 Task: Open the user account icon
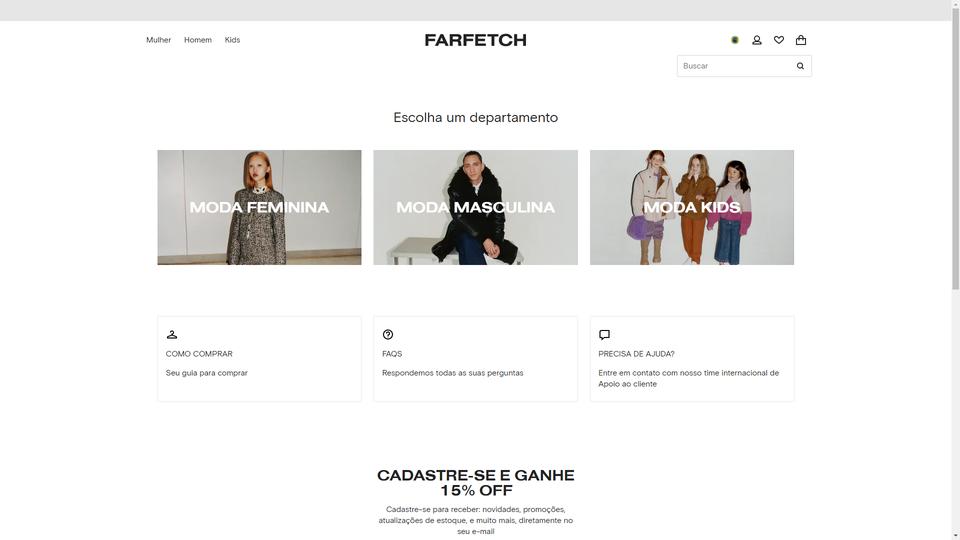757,40
